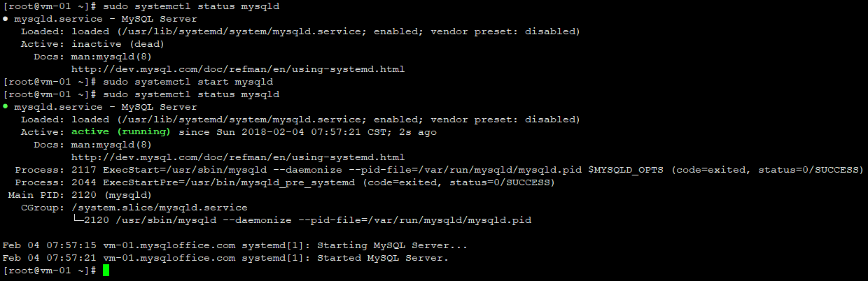868x281 pixels.
Task: Click the green 'active (running)' status text
Action: pyautogui.click(x=120, y=132)
